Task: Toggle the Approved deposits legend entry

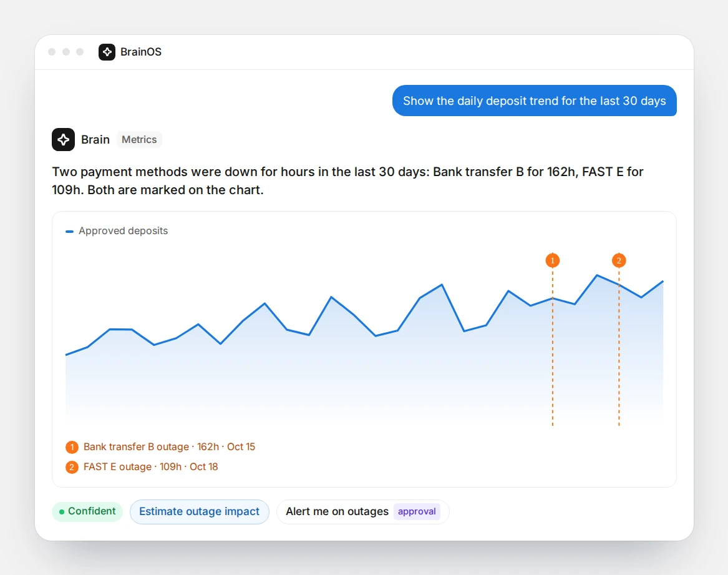Action: 117,230
